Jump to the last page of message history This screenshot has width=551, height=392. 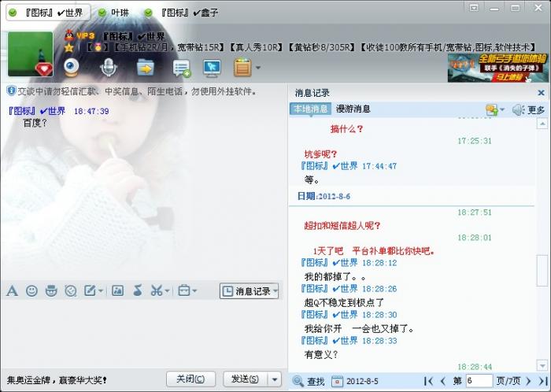coord(543,381)
